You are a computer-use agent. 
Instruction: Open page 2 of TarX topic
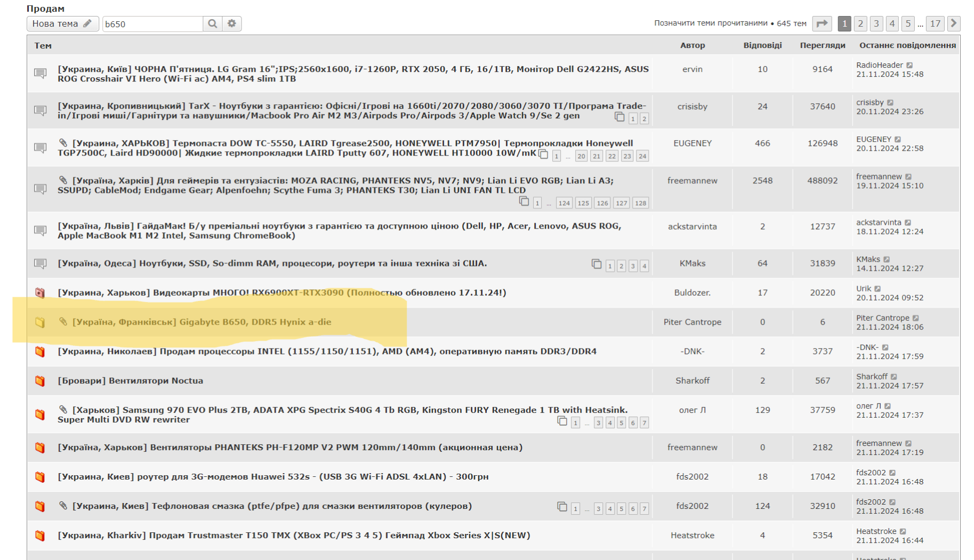(x=644, y=119)
